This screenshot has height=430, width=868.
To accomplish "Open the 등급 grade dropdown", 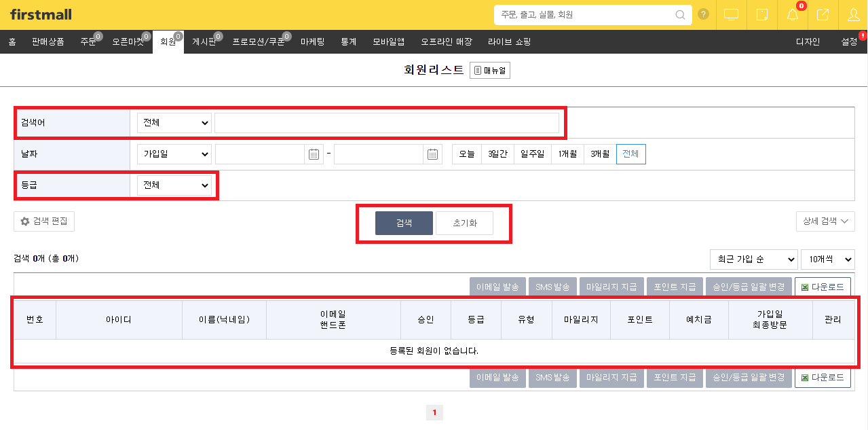I will (x=174, y=185).
